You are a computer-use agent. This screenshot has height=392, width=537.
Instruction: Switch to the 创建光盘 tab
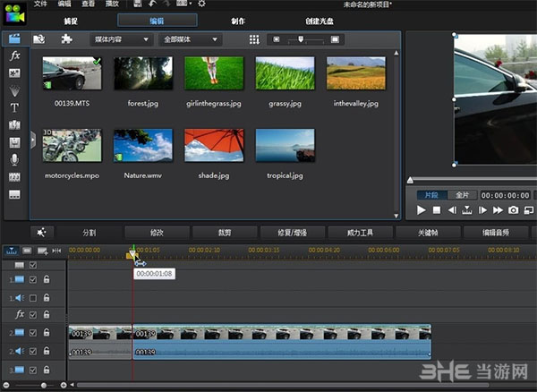(320, 21)
